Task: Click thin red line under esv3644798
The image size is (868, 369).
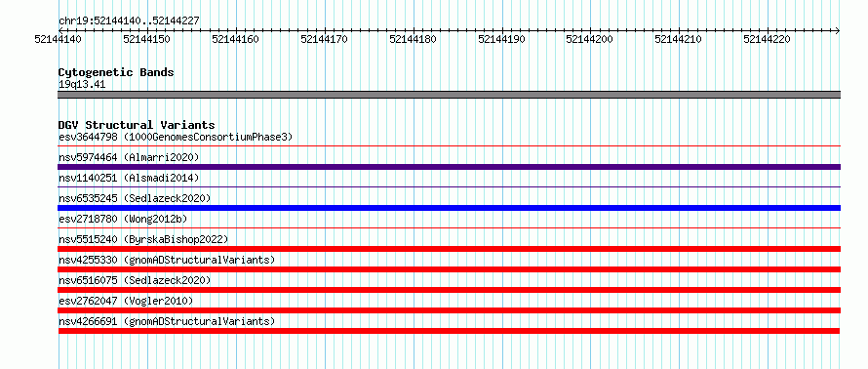Action: coord(449,146)
